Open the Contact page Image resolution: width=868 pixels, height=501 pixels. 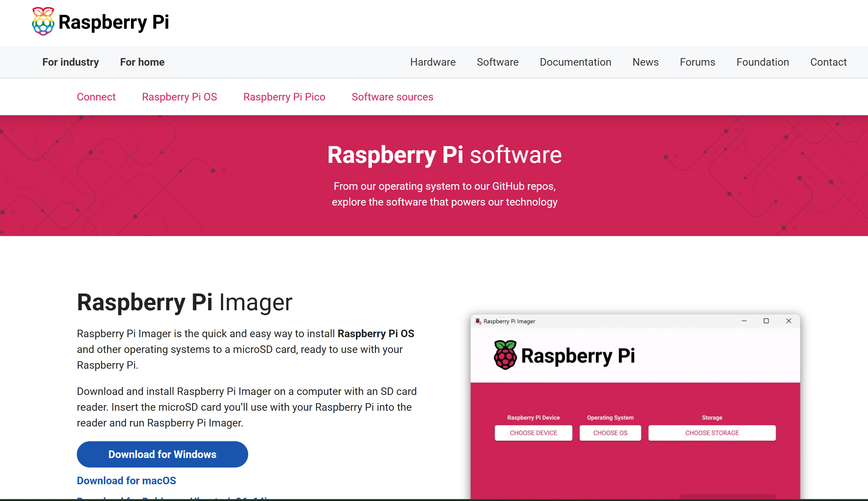pyautogui.click(x=828, y=62)
